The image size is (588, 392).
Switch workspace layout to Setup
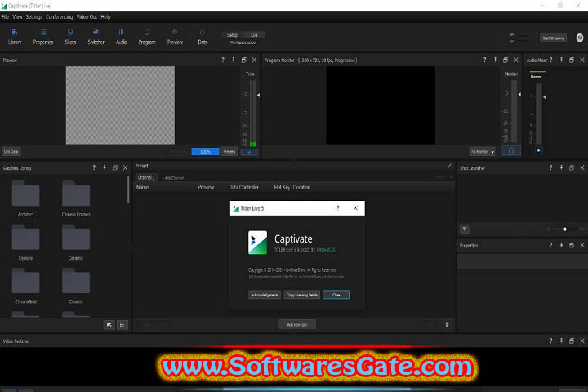coord(232,34)
